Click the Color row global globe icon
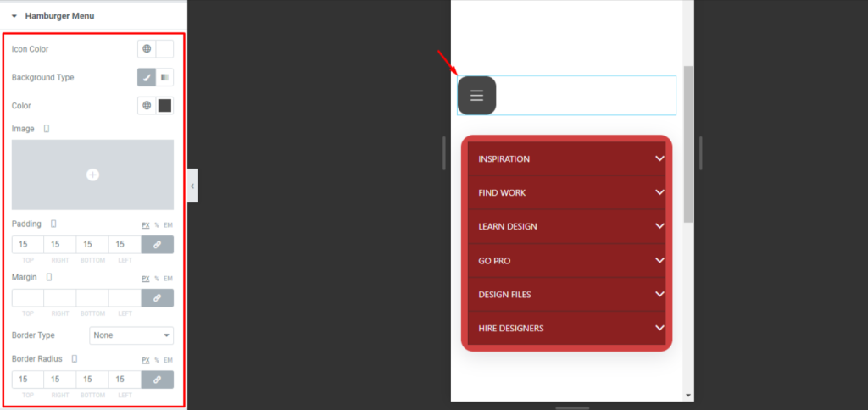Image resolution: width=868 pixels, height=410 pixels. 147,106
